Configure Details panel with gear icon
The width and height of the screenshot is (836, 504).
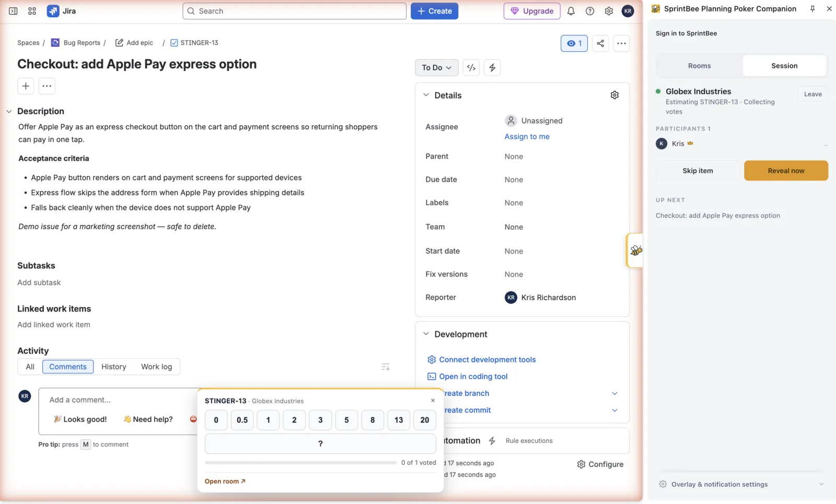click(x=614, y=95)
